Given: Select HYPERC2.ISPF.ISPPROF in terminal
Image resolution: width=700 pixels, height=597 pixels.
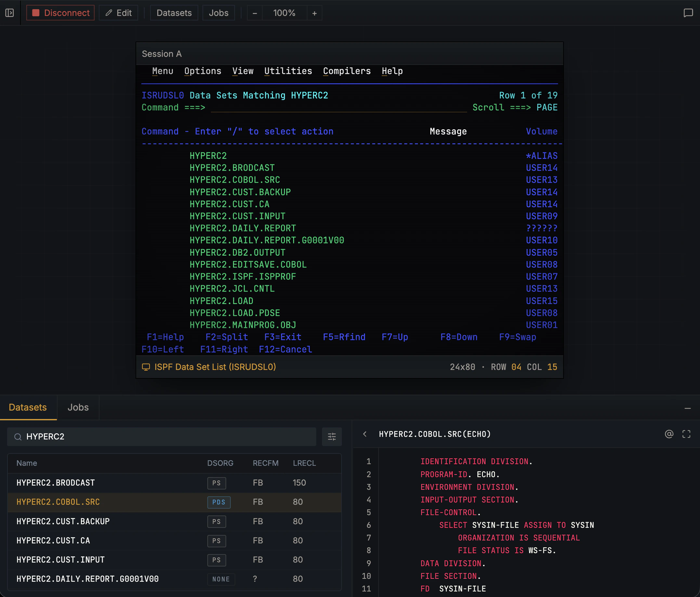Looking at the screenshot, I should point(243,276).
